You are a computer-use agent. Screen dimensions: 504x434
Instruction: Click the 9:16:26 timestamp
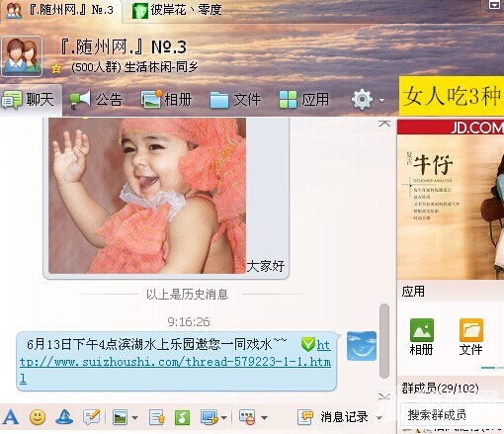(189, 321)
